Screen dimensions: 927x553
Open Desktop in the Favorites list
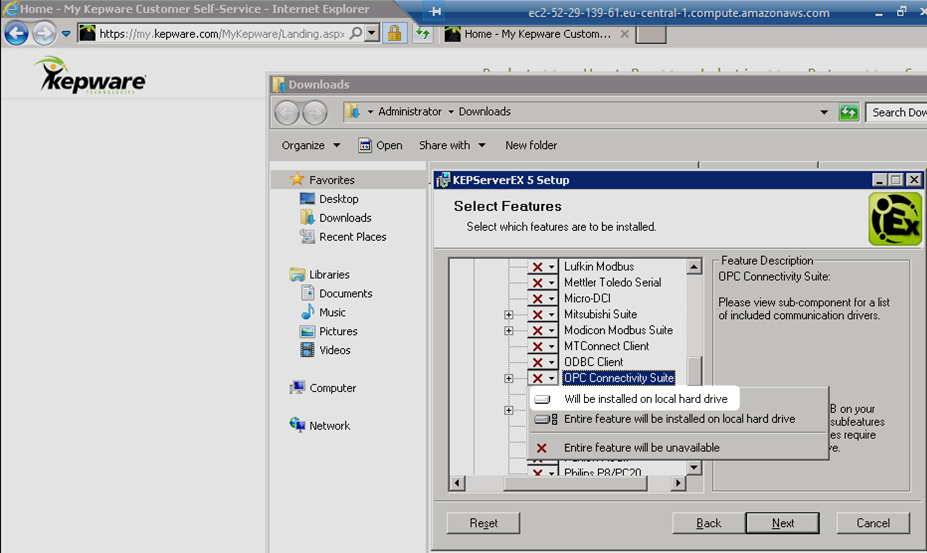(339, 199)
